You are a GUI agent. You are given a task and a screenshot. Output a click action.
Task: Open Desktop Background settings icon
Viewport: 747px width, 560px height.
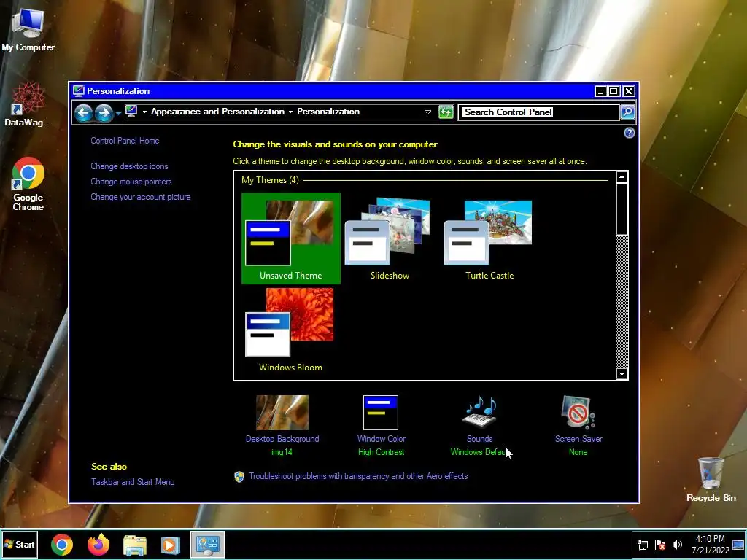pos(282,413)
